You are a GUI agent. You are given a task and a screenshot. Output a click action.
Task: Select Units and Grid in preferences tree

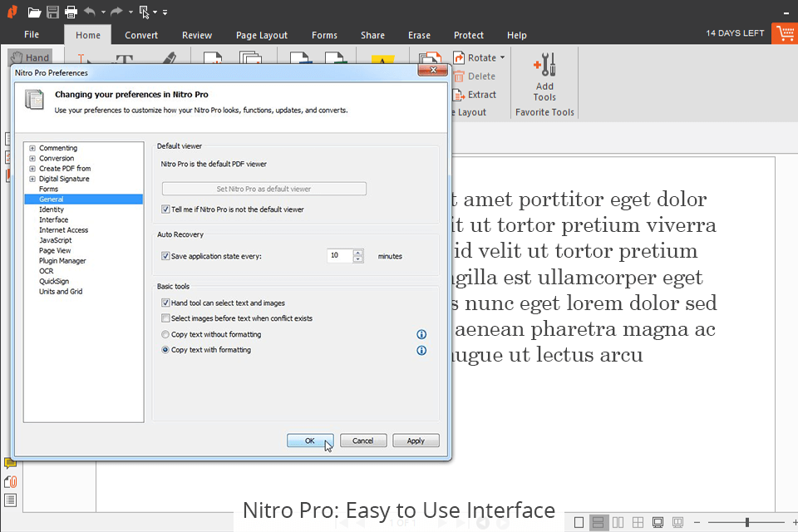point(61,291)
